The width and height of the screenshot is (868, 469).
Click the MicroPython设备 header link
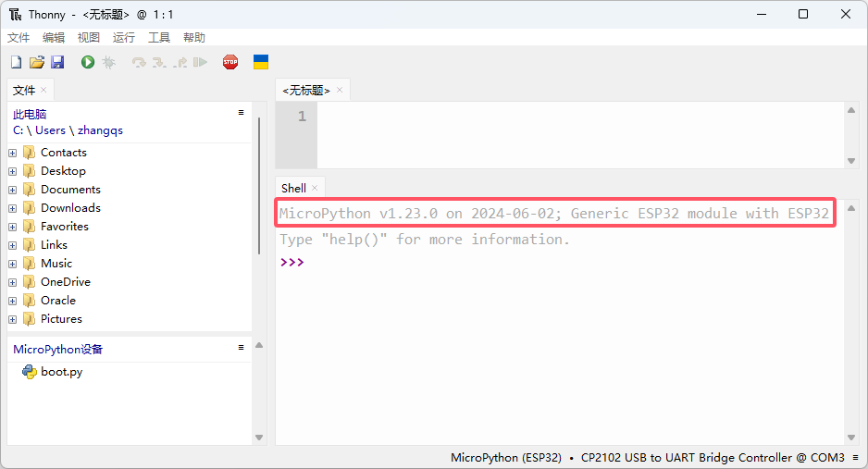coord(58,349)
